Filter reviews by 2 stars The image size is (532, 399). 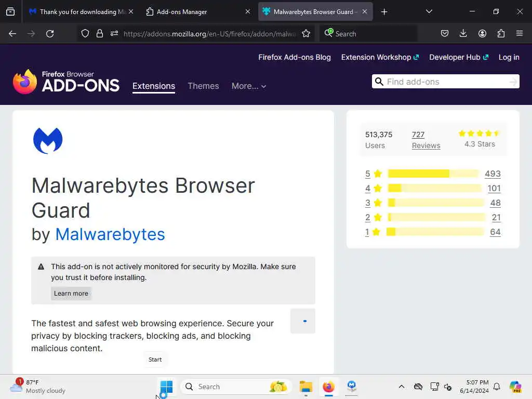[x=367, y=218]
